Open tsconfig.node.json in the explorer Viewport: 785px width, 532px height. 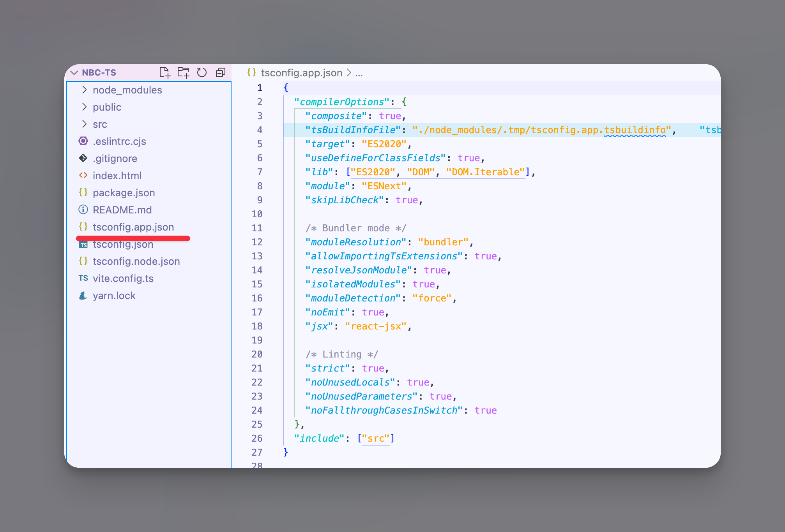click(136, 261)
